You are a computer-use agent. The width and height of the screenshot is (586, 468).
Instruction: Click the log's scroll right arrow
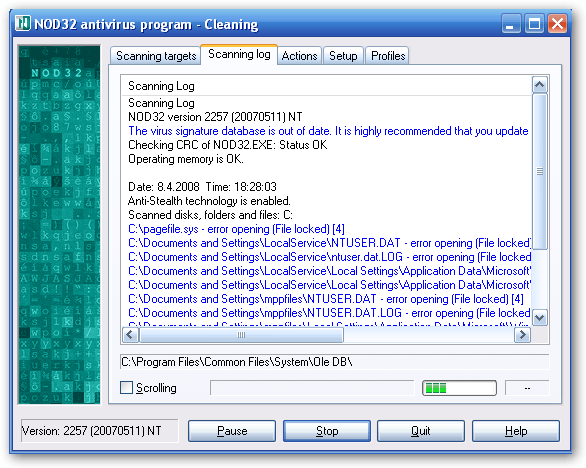pos(522,335)
